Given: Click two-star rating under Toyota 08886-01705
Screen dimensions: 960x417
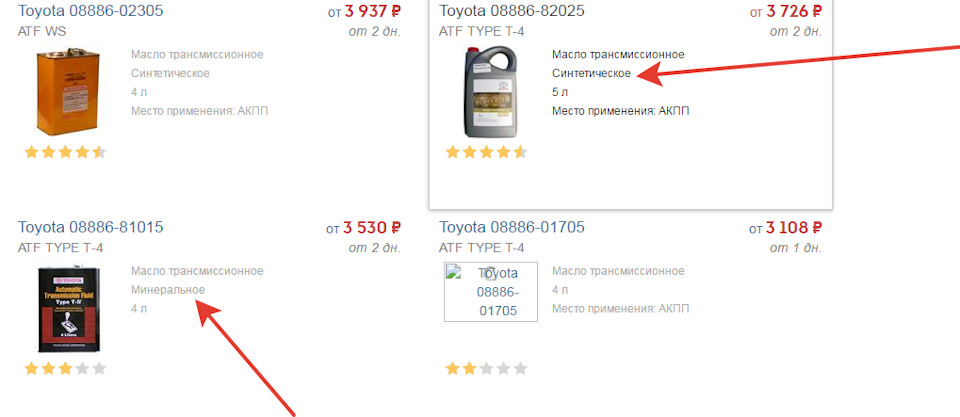Looking at the screenshot, I should pos(485,369).
